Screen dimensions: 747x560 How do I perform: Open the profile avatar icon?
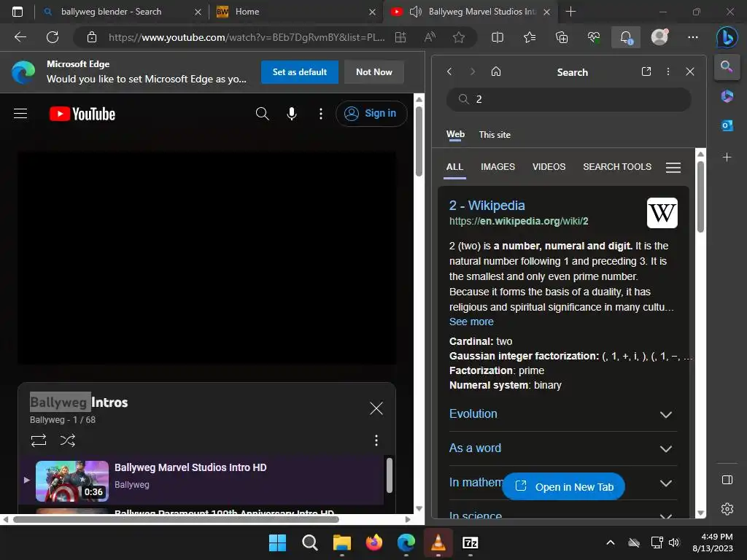pos(659,37)
